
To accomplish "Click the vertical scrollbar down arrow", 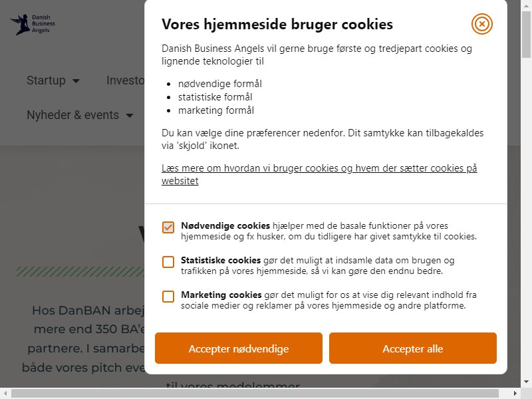I will click(x=526, y=382).
